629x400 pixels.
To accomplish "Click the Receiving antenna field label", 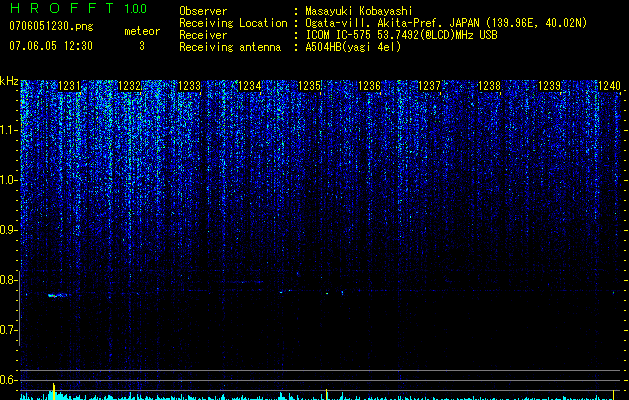I will click(230, 47).
